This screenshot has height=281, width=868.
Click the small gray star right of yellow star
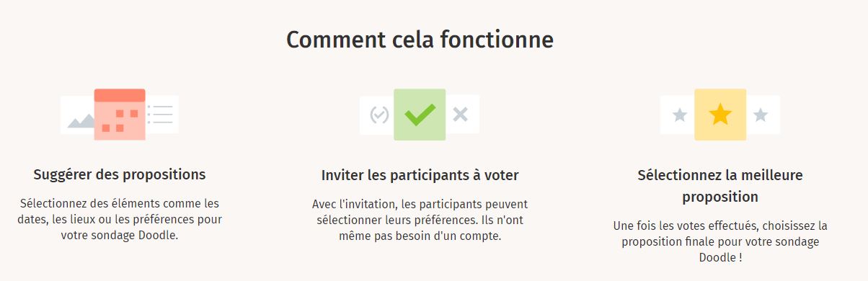point(761,115)
